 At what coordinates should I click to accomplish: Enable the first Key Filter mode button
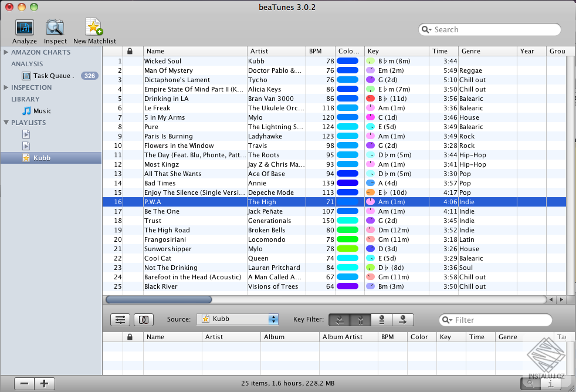pos(339,319)
